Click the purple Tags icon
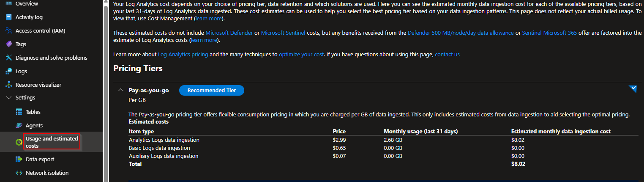Image resolution: width=644 pixels, height=182 pixels. [x=8, y=44]
